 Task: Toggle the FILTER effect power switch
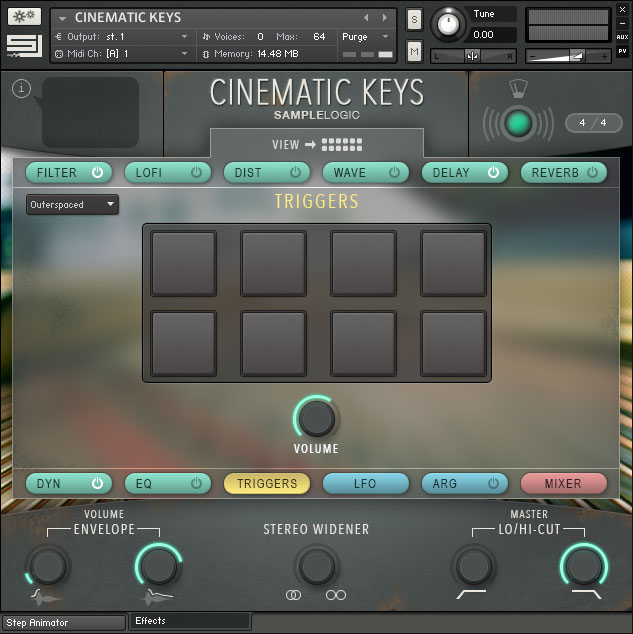(97, 172)
